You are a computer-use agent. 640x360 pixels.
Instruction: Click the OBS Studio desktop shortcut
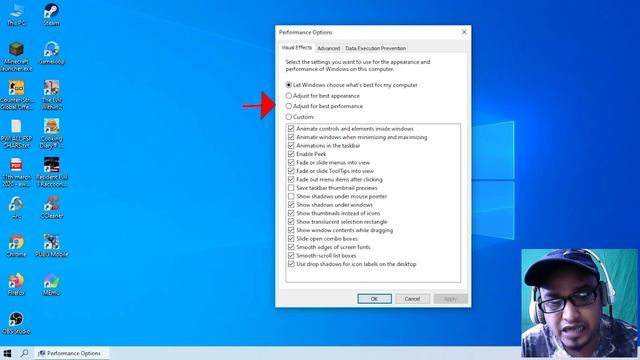pyautogui.click(x=16, y=323)
